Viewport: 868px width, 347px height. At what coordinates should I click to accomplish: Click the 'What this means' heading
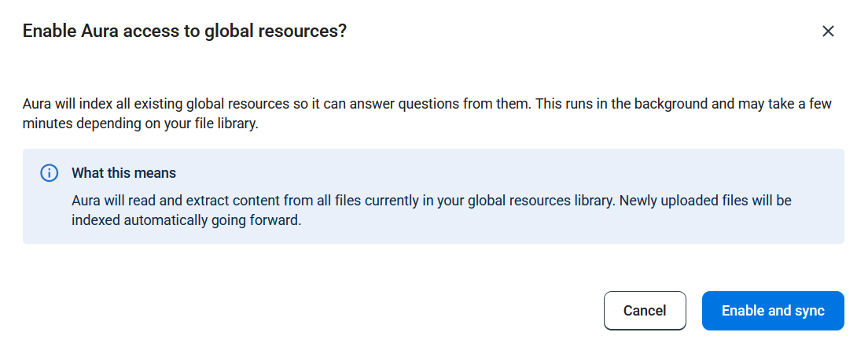pyautogui.click(x=123, y=173)
